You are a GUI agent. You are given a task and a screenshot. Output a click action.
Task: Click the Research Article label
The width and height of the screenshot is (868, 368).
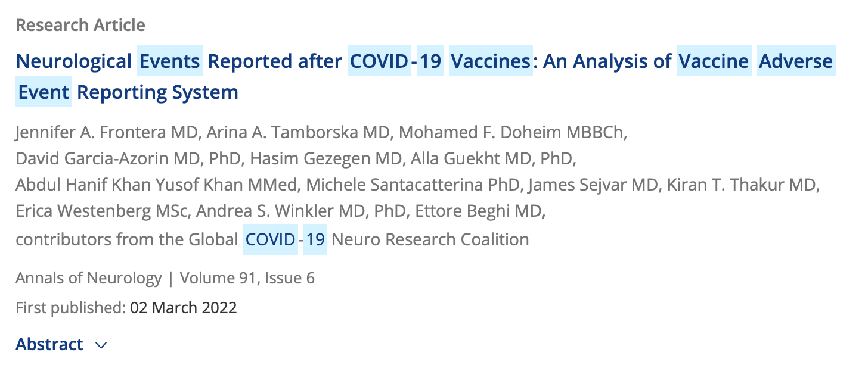click(x=80, y=26)
